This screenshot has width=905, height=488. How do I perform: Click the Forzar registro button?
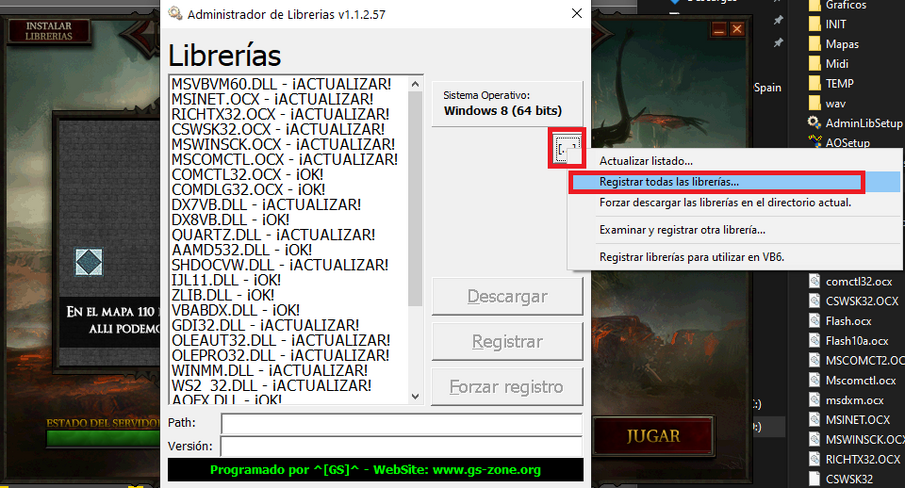(x=507, y=386)
